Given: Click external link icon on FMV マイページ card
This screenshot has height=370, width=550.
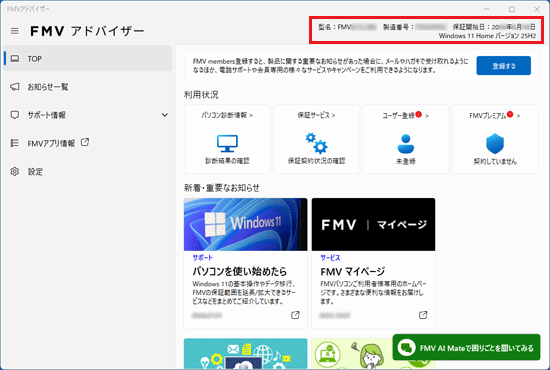Looking at the screenshot, I should pos(423,315).
